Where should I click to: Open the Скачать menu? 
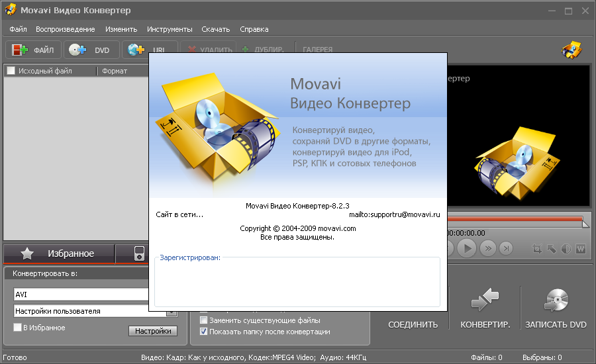215,29
